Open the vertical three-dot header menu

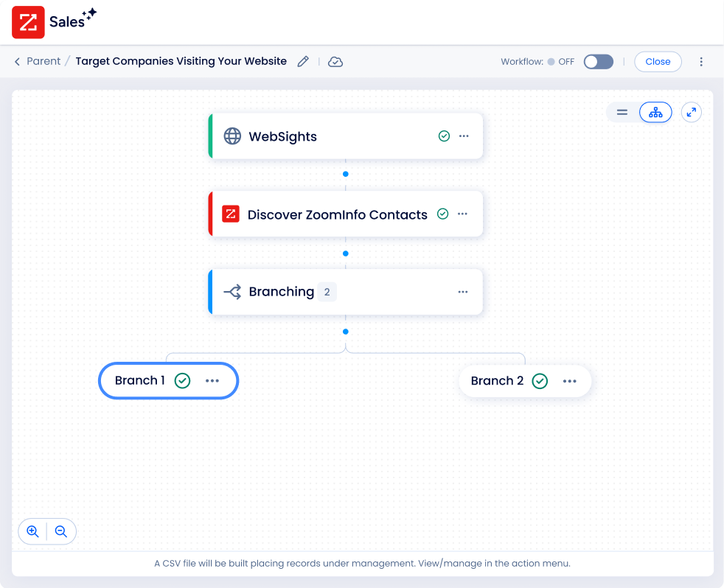pos(701,62)
